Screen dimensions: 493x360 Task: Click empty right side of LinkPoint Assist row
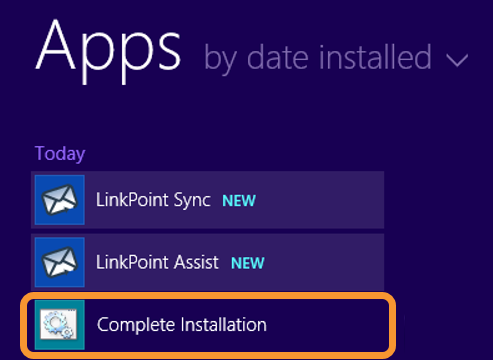coord(325,262)
